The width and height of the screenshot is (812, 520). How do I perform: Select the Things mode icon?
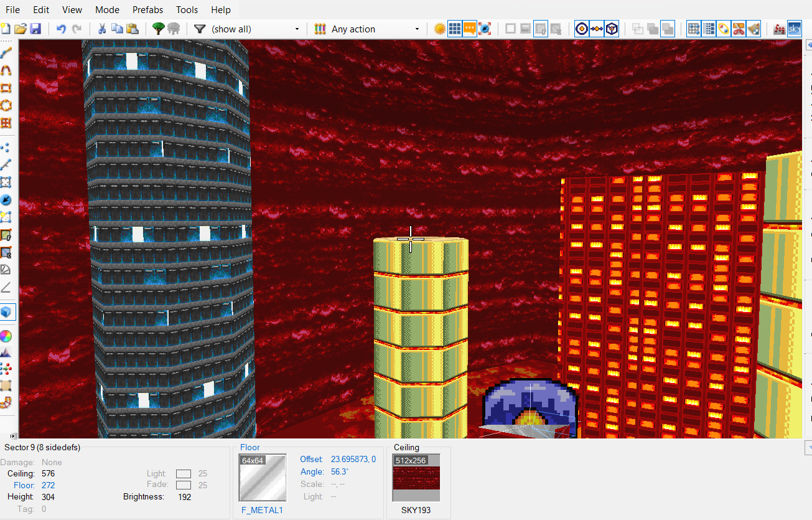6,200
